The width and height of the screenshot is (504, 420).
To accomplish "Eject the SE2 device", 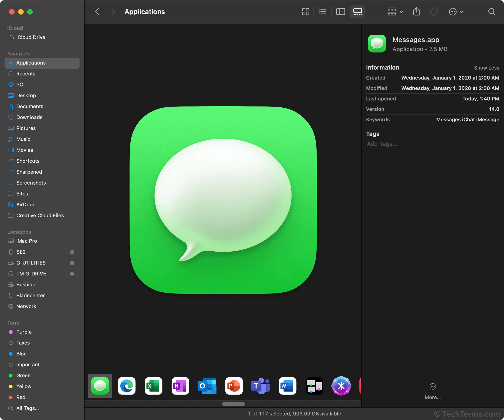I will tap(72, 252).
